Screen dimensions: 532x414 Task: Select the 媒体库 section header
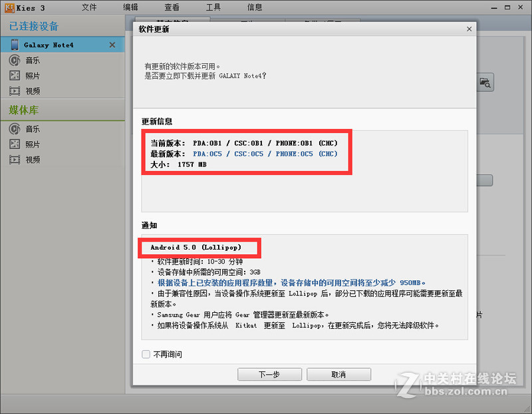click(24, 110)
